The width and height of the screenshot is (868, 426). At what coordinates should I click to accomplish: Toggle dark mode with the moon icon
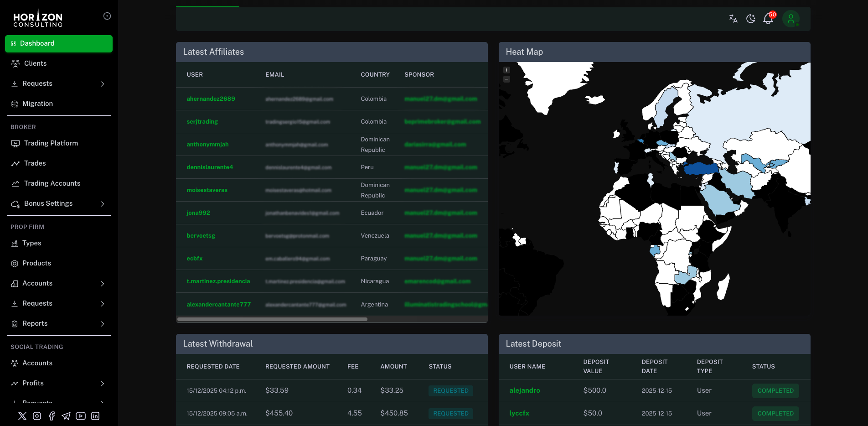tap(751, 19)
